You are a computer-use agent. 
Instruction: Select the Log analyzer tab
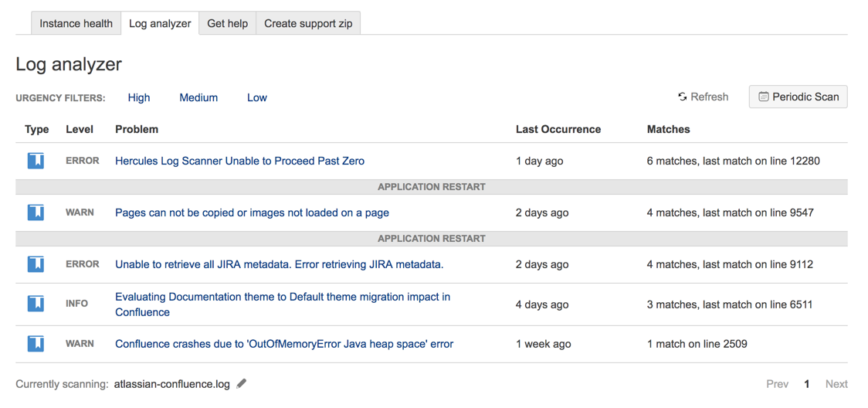pyautogui.click(x=160, y=23)
